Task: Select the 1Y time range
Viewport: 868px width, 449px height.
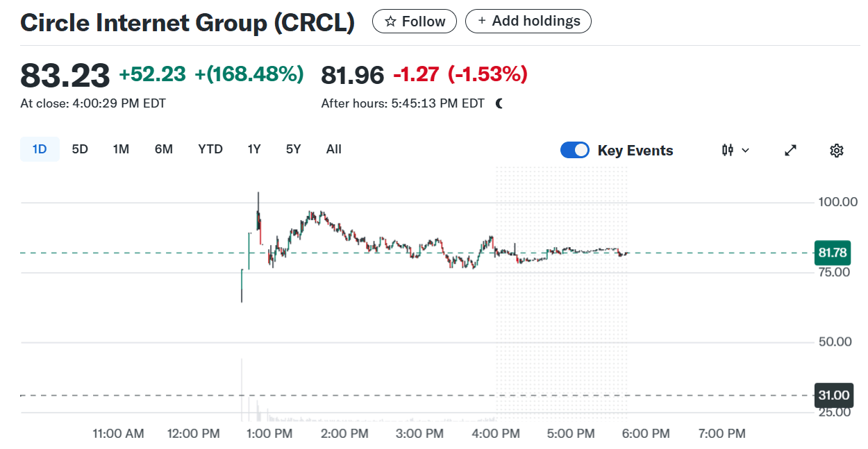Action: point(254,149)
